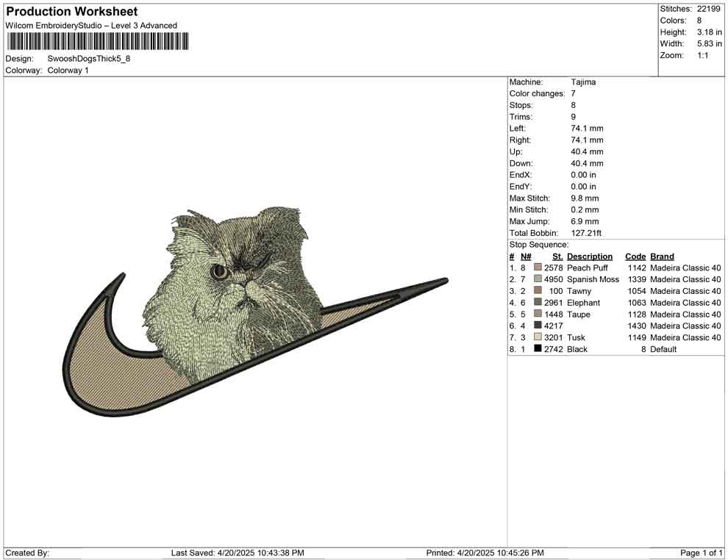The height and width of the screenshot is (560, 728).
Task: Click the Spanish Moss color swatch
Action: tap(538, 279)
